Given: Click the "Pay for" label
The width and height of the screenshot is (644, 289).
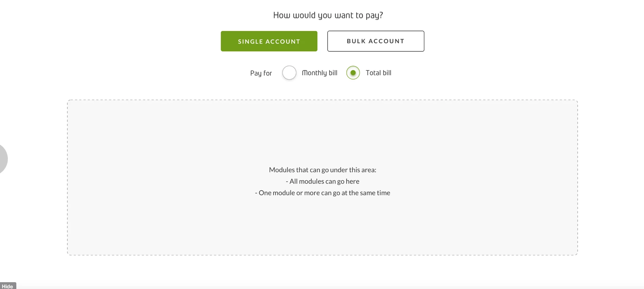Looking at the screenshot, I should (261, 73).
